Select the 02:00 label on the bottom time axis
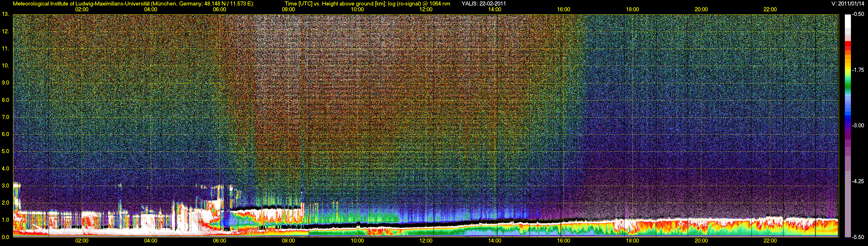The width and height of the screenshot is (868, 246). pos(82,241)
